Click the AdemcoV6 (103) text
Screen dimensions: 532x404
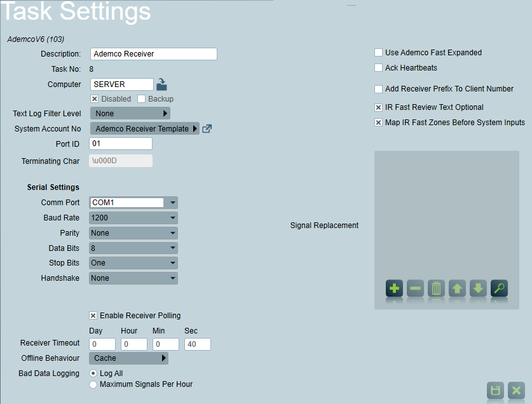[36, 39]
